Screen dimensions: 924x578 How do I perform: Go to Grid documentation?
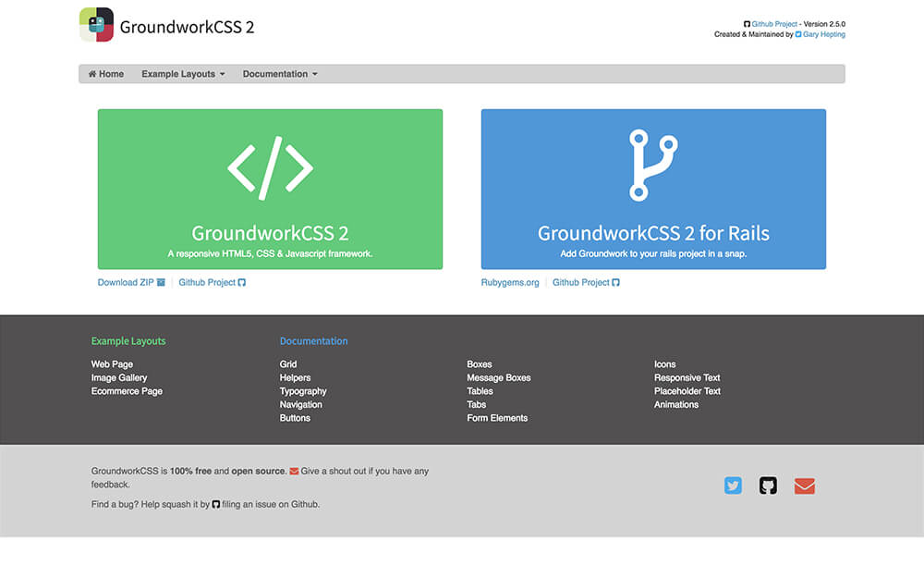[x=288, y=363]
